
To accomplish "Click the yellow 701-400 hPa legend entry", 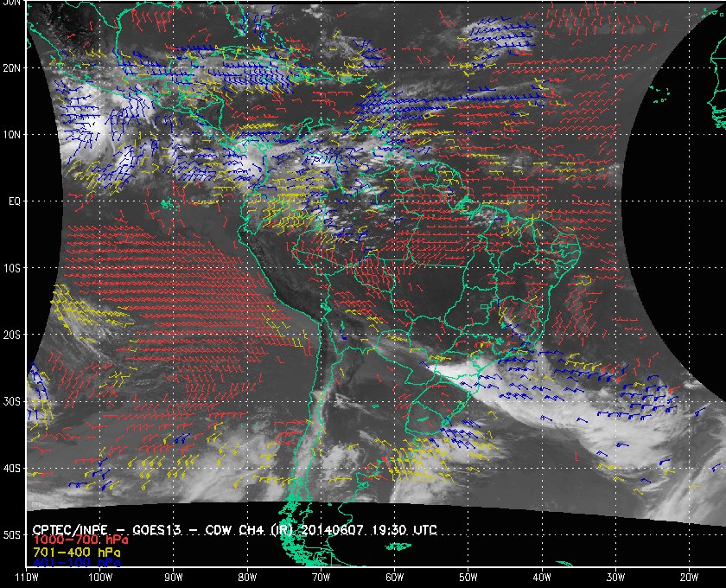I will [76, 553].
